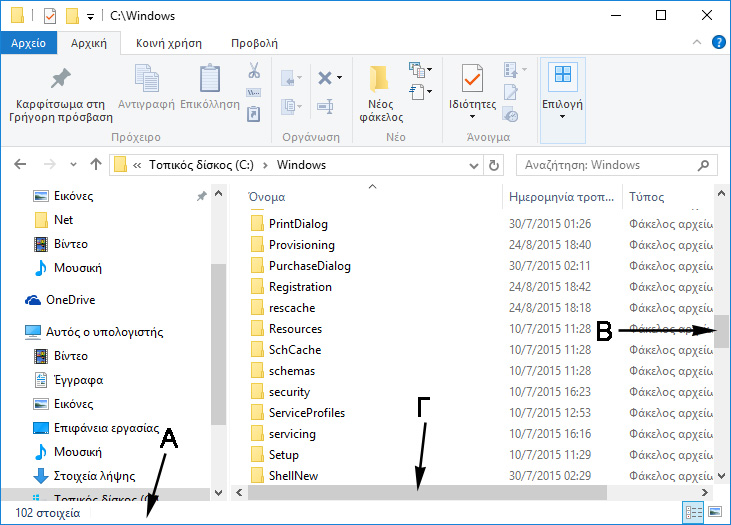Open the Recent locations dropdown arrow

[x=73, y=165]
